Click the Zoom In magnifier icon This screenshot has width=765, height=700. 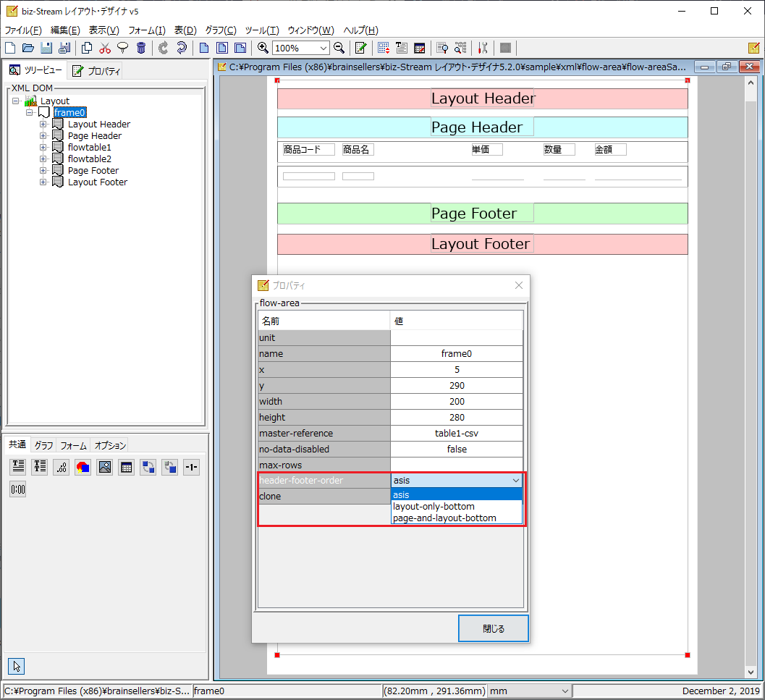tap(263, 48)
